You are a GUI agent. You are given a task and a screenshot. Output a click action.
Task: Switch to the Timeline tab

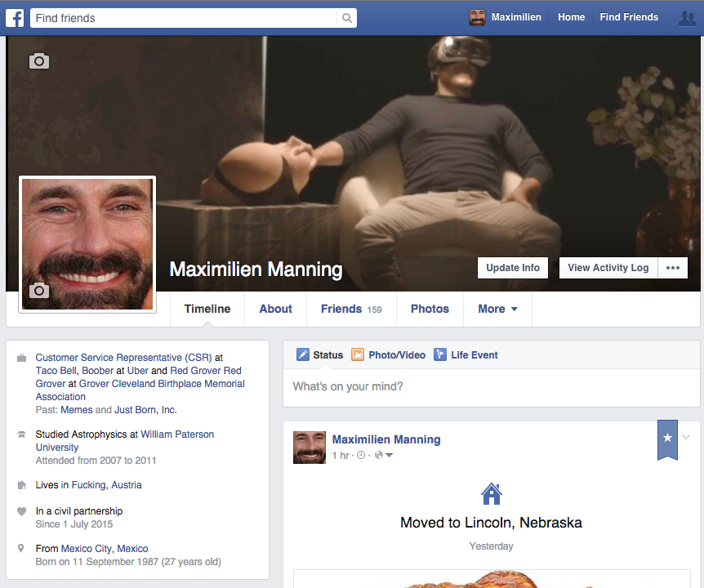(x=207, y=309)
